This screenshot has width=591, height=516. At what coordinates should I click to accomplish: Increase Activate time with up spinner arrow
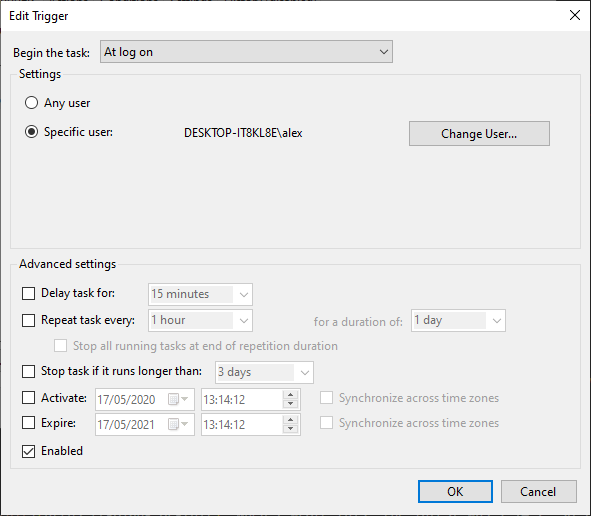click(290, 395)
